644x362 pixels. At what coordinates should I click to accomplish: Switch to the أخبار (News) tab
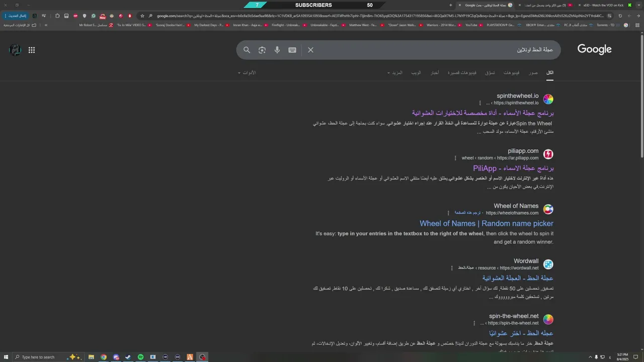coord(435,73)
